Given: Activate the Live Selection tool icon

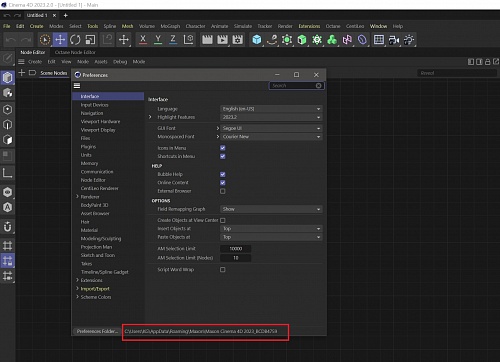Looking at the screenshot, I should [x=45, y=40].
